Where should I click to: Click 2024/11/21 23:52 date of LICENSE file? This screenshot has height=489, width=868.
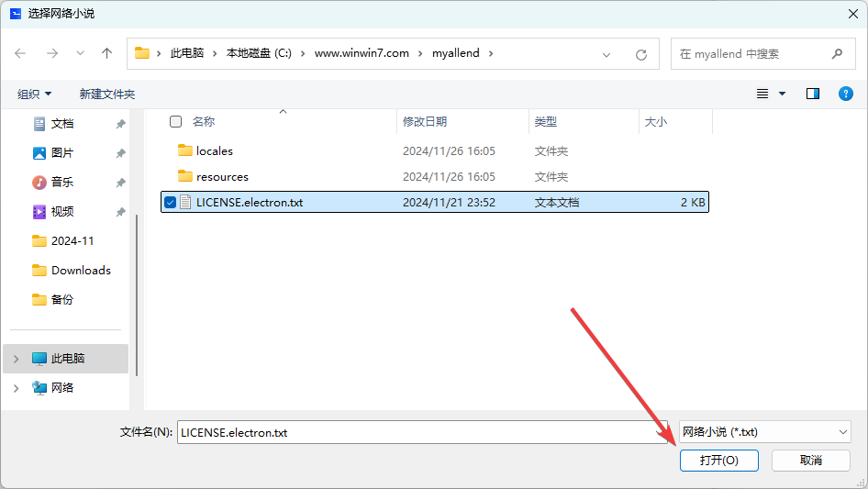(x=449, y=202)
